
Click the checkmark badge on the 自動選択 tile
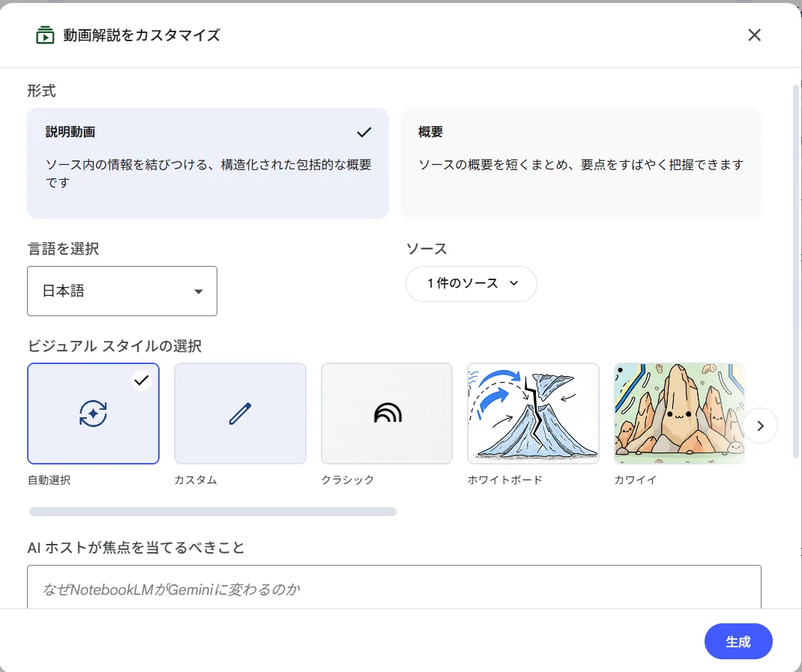tap(142, 381)
